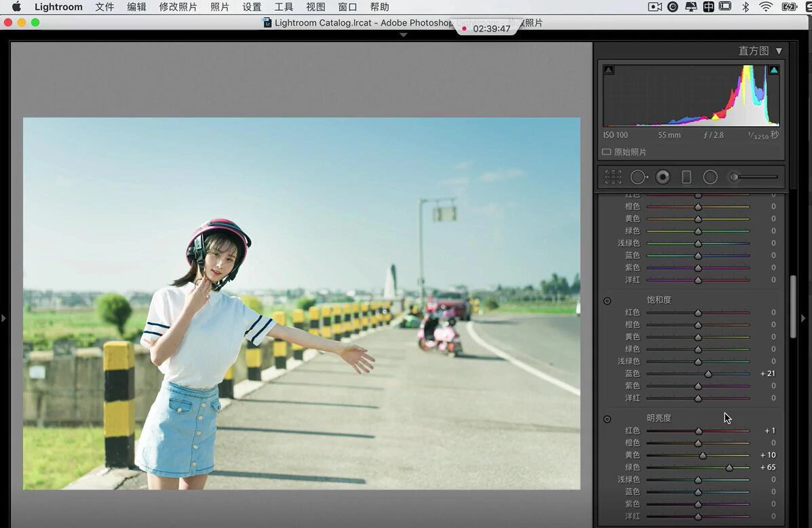
Task: Open the 修改照片 menu
Action: point(178,7)
